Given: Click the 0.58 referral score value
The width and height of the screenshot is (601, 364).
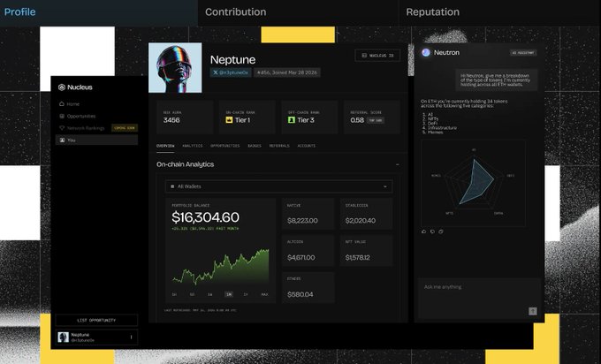Looking at the screenshot, I should pos(357,120).
